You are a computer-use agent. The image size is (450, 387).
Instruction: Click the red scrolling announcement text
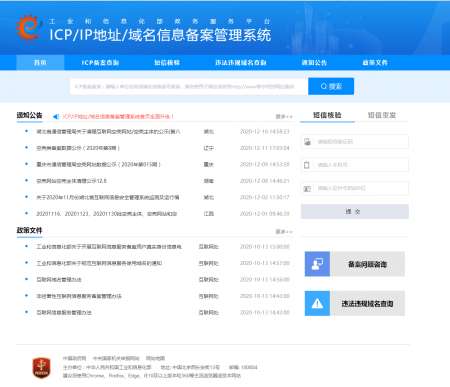point(118,116)
